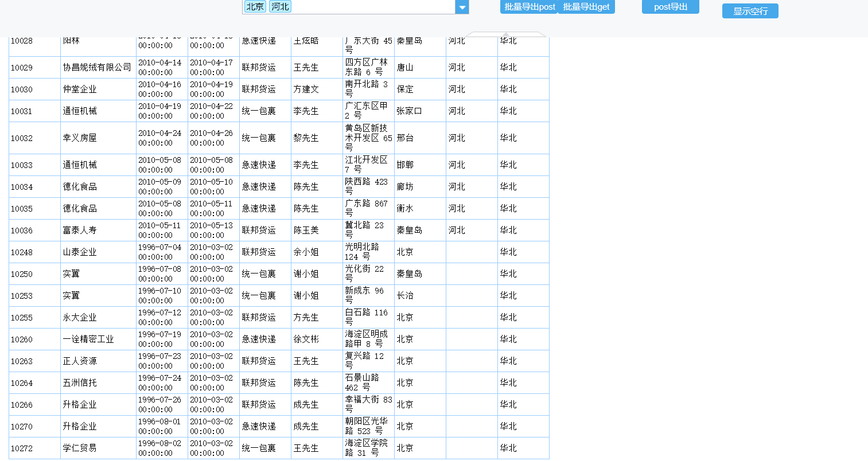
Task: Select address 石景山路 462 号
Action: [368, 383]
